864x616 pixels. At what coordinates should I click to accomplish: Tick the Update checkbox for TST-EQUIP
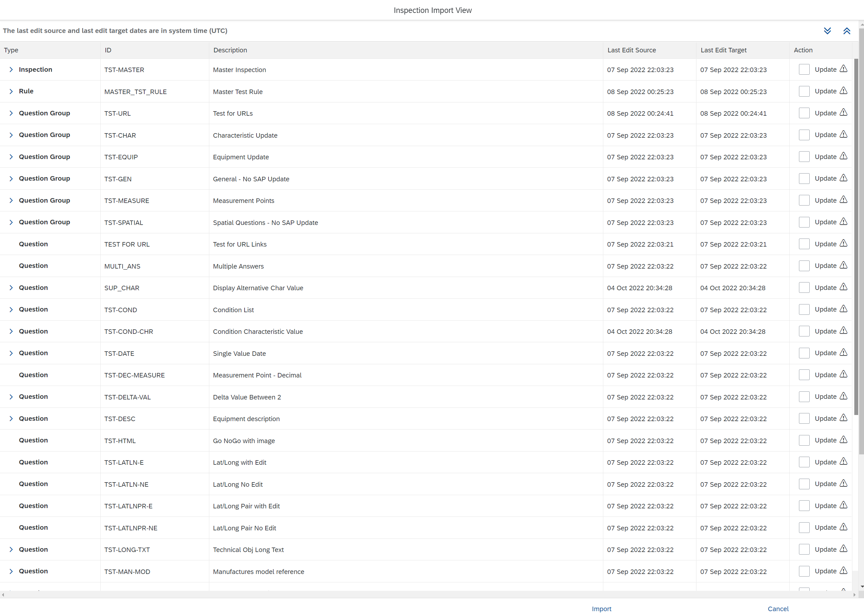804,157
